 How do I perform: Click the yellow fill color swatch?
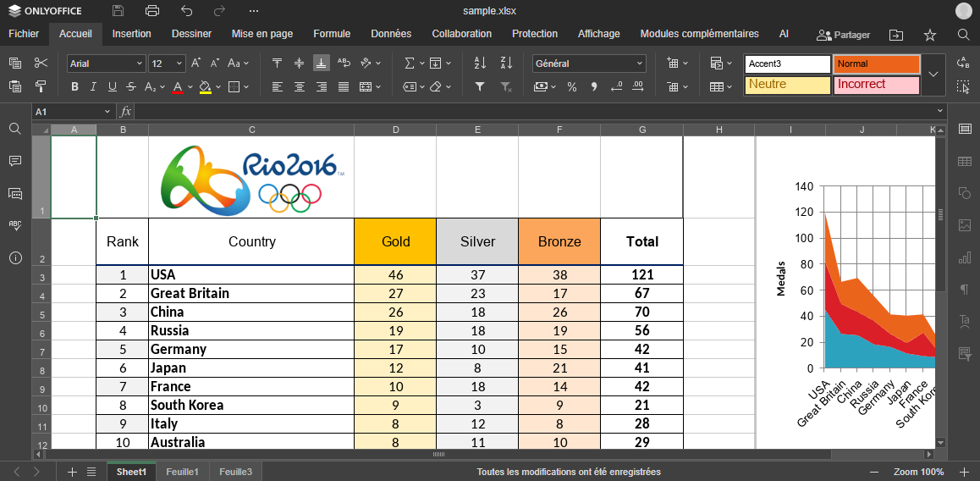click(205, 86)
